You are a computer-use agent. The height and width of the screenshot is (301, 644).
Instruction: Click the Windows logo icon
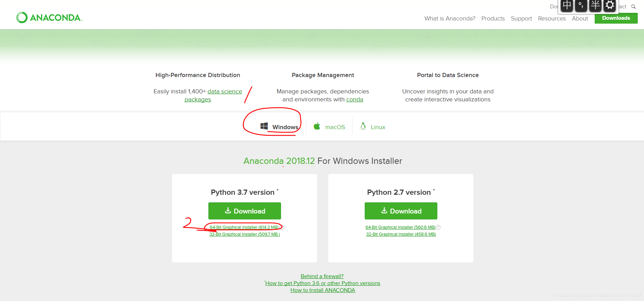tap(264, 126)
